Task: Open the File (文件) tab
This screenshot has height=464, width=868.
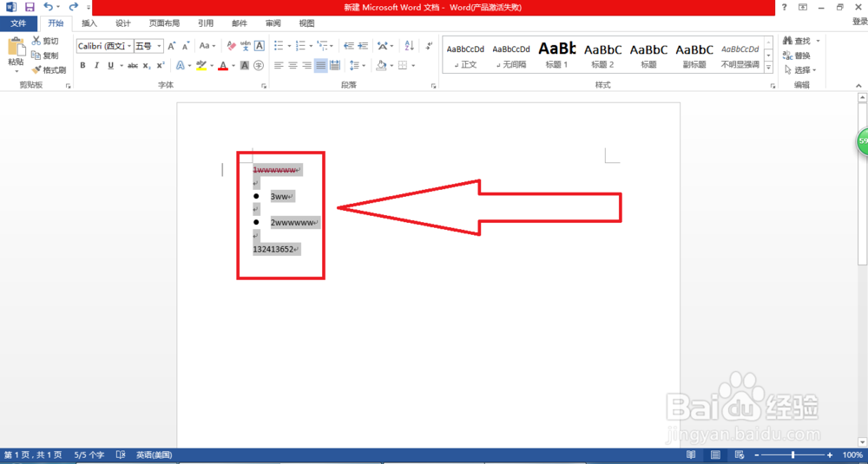Action: click(19, 23)
